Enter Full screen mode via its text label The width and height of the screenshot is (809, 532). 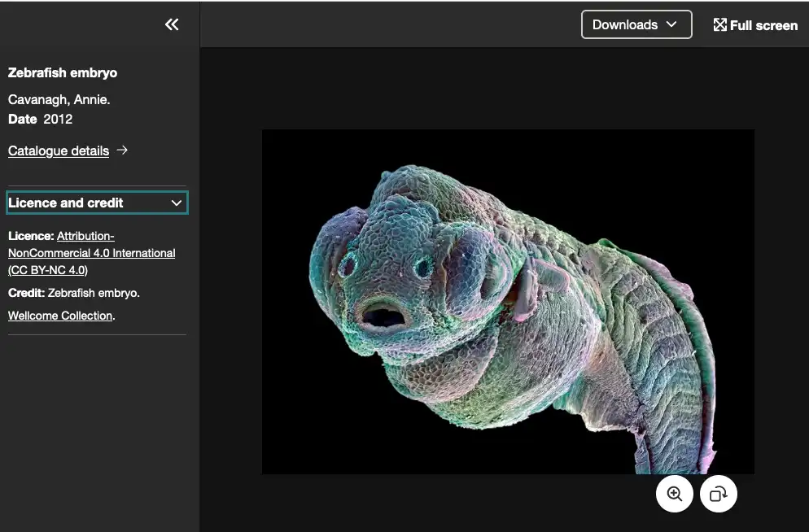[763, 25]
